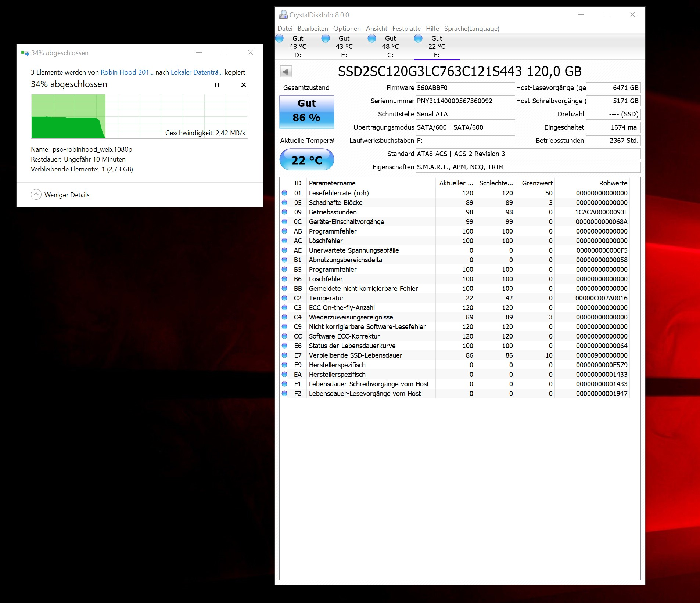Click status icon of row B6 Löschfehler

[x=284, y=279]
